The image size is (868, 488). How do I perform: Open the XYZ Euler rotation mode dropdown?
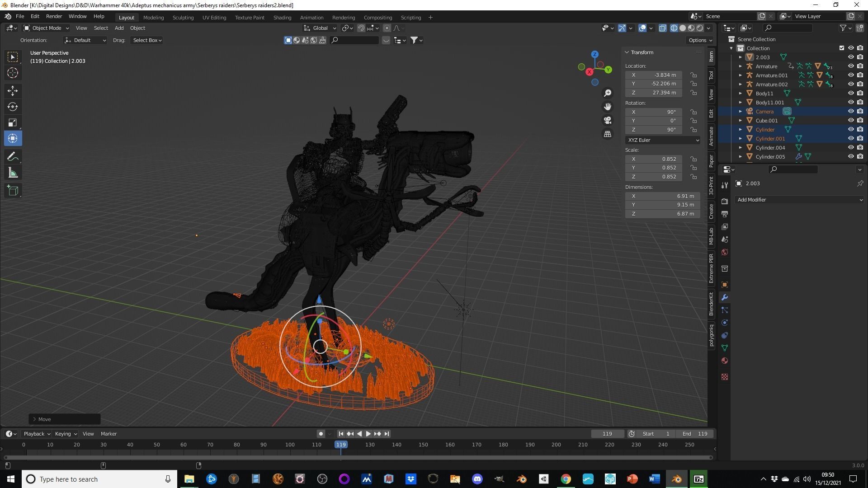coord(663,140)
